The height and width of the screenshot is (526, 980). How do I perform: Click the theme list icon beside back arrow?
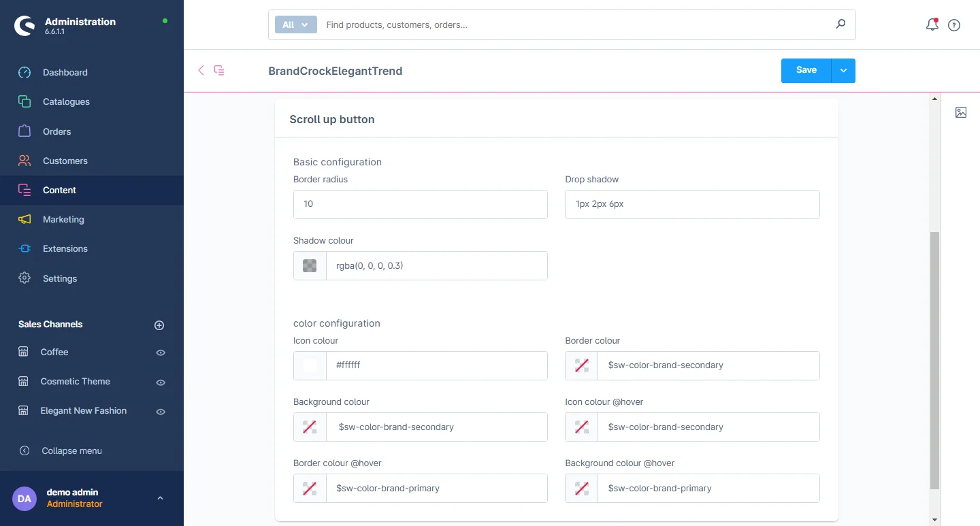pyautogui.click(x=219, y=70)
